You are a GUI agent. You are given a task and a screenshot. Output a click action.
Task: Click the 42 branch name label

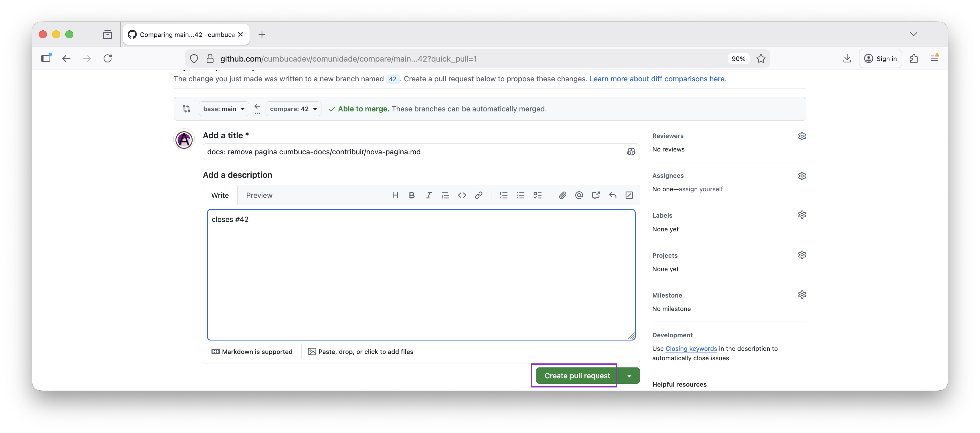click(x=393, y=79)
